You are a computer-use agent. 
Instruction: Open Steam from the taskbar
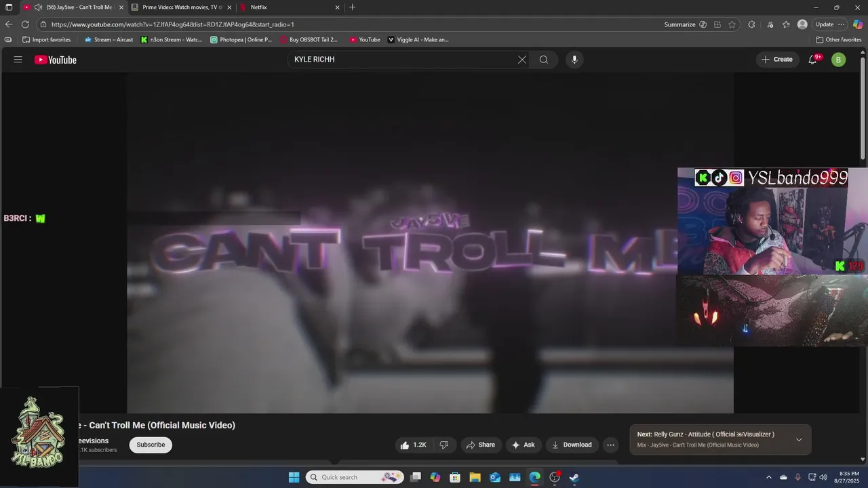point(574,477)
